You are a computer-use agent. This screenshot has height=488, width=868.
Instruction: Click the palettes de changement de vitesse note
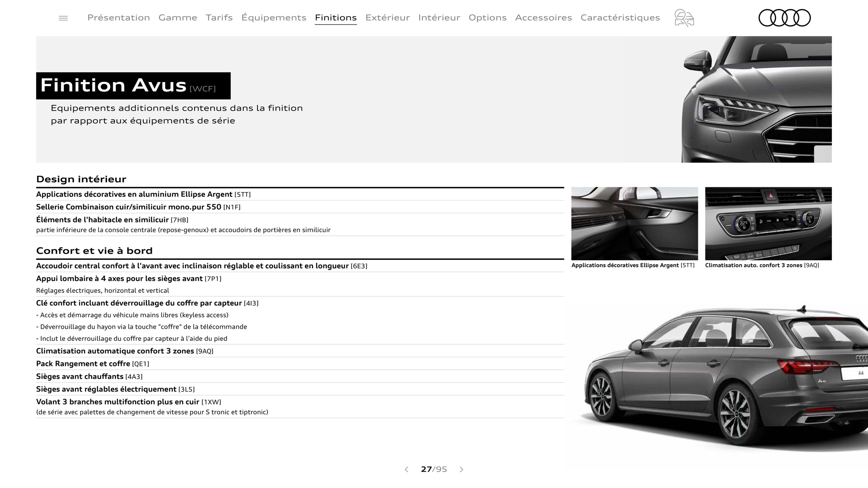(x=152, y=412)
